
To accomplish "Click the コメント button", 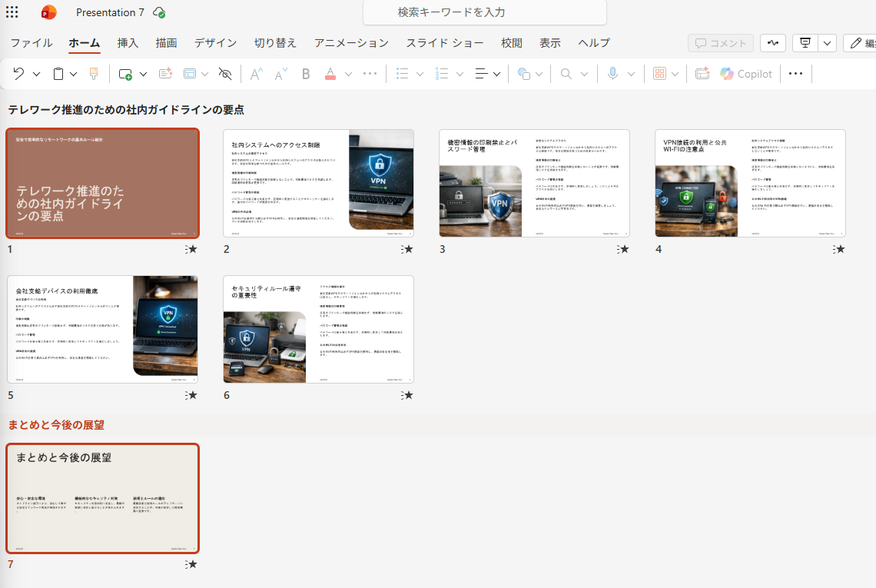I will [x=721, y=43].
